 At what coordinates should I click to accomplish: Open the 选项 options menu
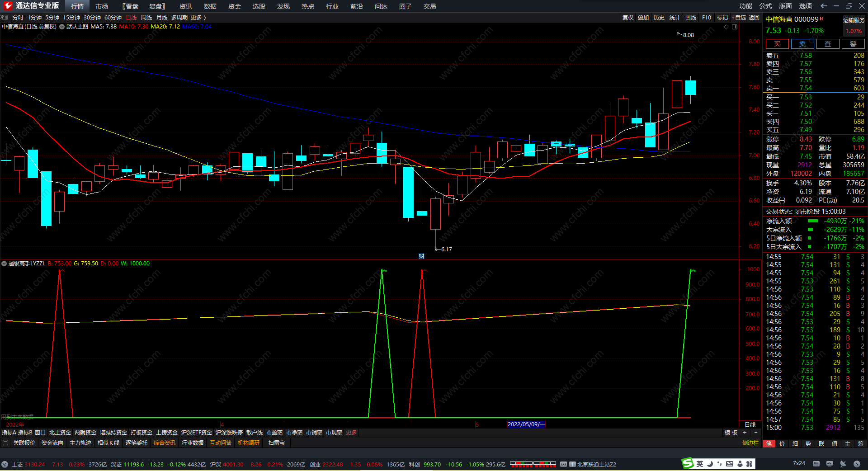pos(806,6)
